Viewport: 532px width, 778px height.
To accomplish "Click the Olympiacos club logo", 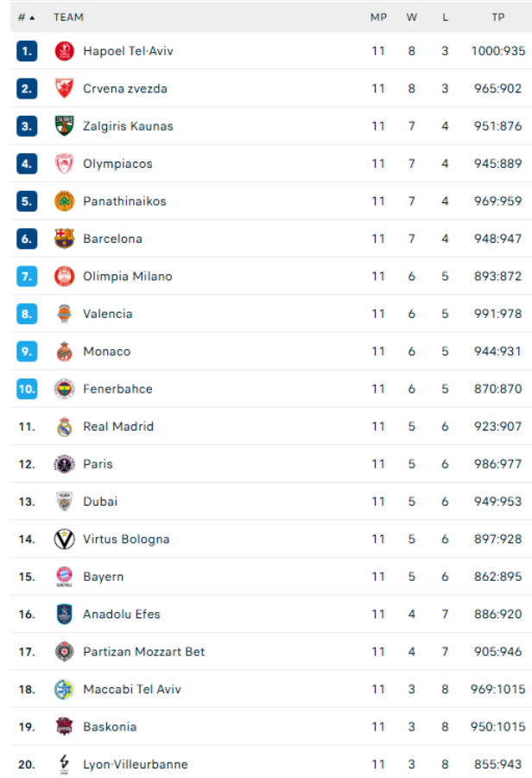I will pos(64,163).
